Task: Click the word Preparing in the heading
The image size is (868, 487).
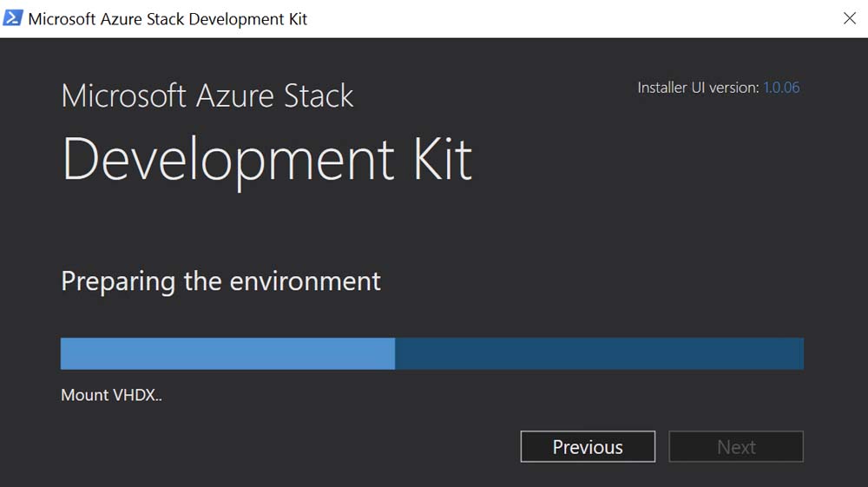Action: [x=119, y=281]
